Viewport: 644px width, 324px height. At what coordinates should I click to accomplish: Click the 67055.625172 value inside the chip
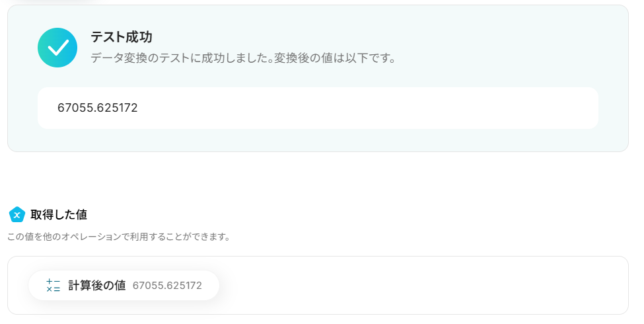point(167,286)
